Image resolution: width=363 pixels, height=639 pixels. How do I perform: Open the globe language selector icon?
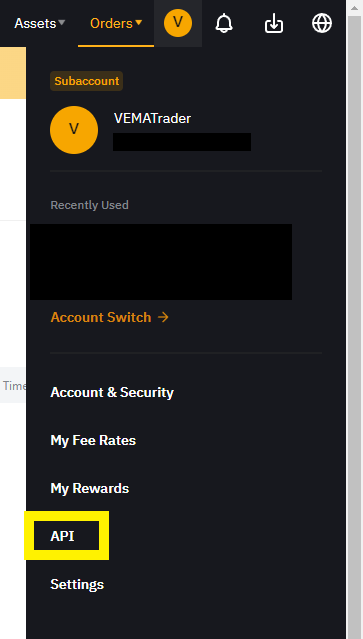322,23
